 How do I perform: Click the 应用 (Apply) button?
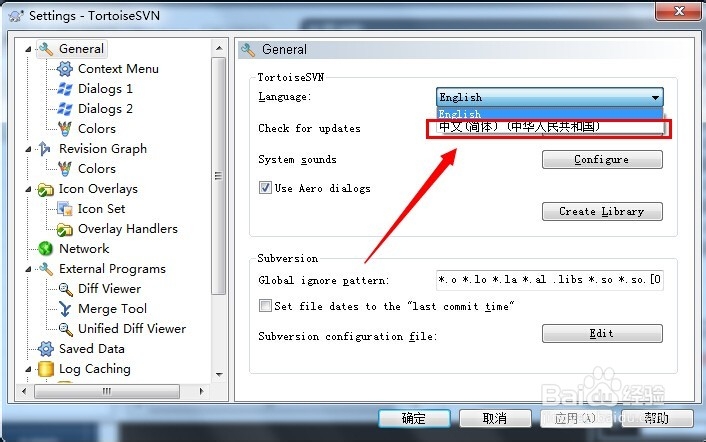[x=576, y=419]
